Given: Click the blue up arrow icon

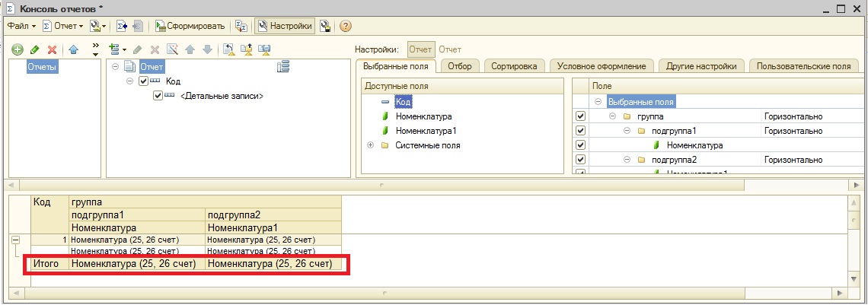Looking at the screenshot, I should point(74,49).
